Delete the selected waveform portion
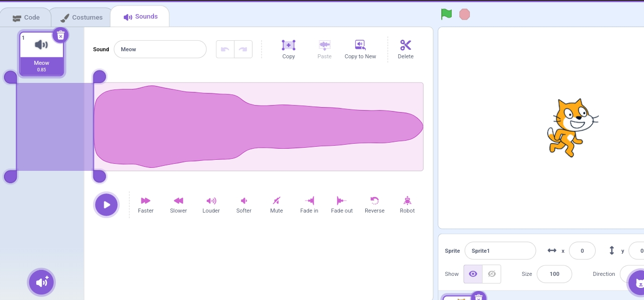 (406, 49)
